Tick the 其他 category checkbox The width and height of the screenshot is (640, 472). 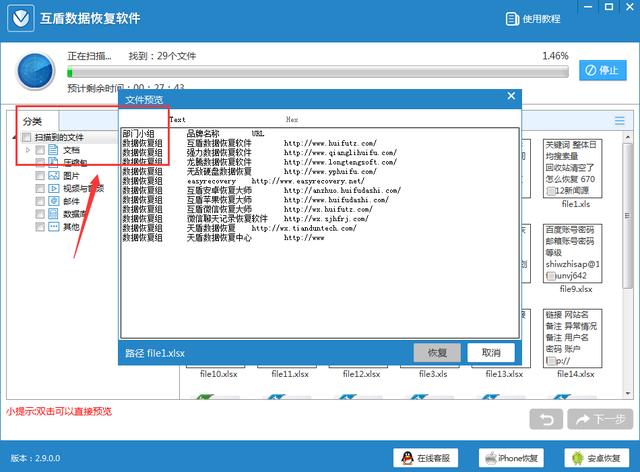40,226
